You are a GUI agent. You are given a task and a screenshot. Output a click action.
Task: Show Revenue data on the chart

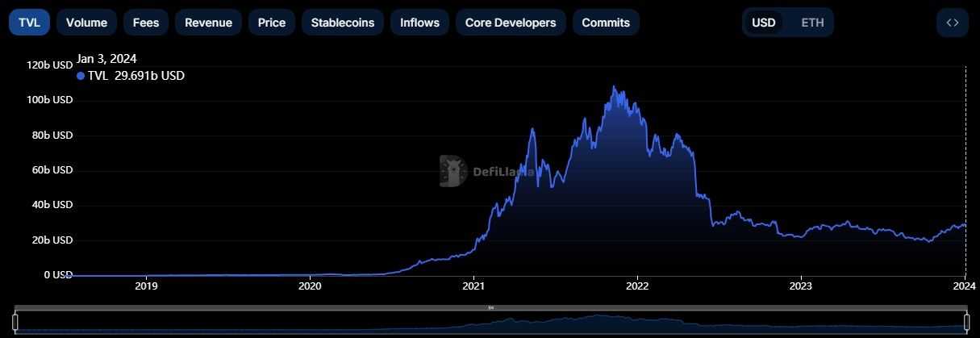tap(208, 23)
